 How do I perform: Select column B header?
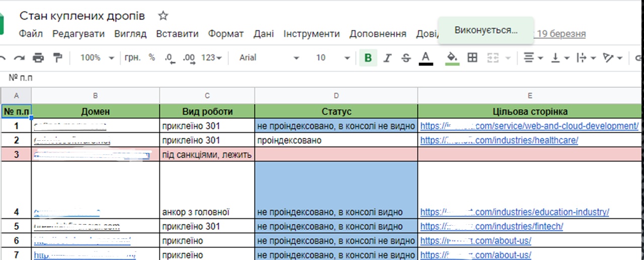tap(96, 96)
